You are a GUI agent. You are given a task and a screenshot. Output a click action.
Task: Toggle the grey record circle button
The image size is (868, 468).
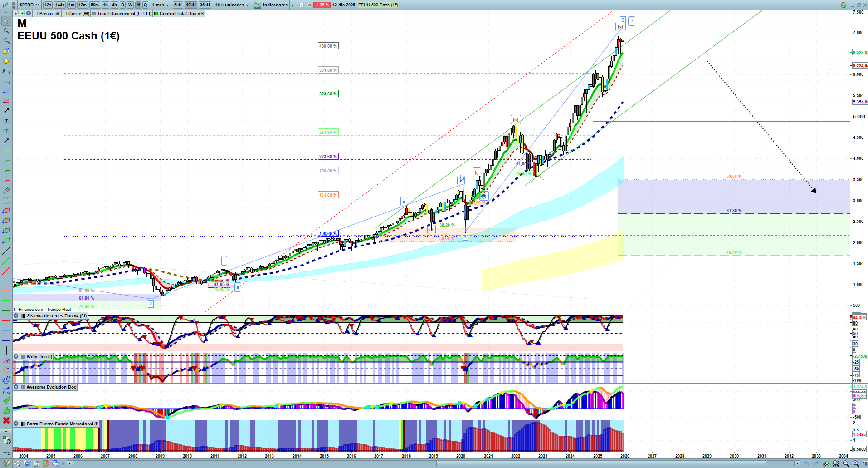point(309,5)
